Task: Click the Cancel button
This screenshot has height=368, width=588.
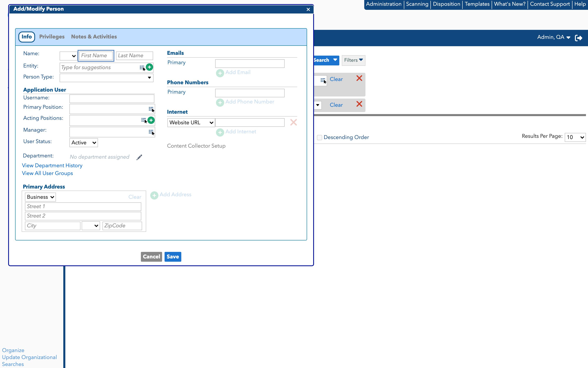Action: point(151,257)
